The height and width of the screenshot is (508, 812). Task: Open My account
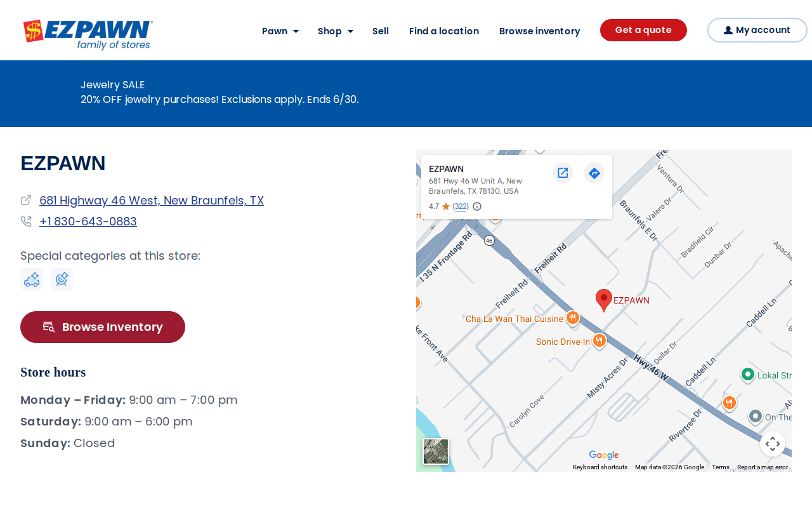pos(757,30)
